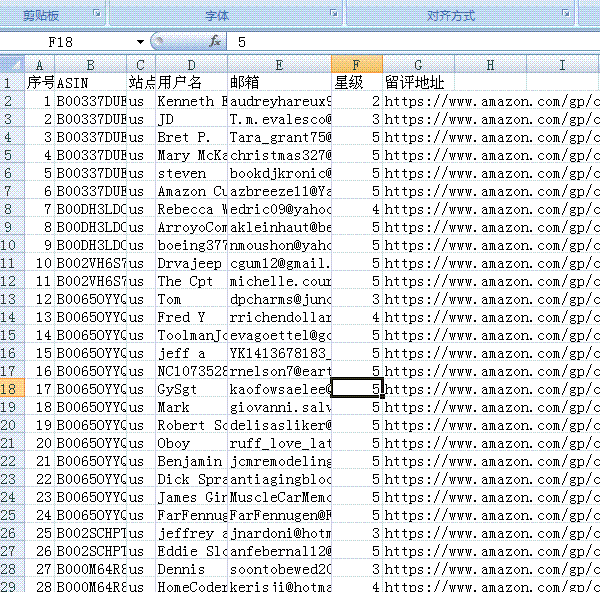Viewport: 600px width, 600px height.
Task: Open the Clipboard (剪贴板) group dialog launcher
Action: (x=97, y=13)
